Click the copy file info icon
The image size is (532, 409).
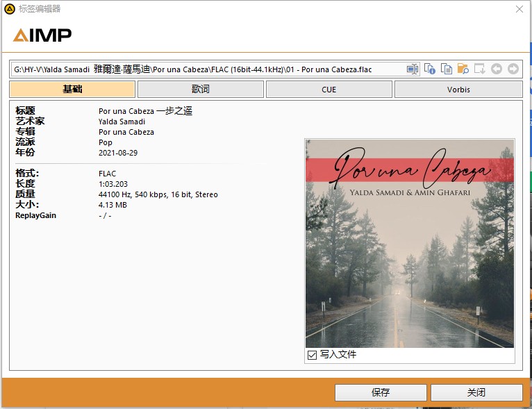429,69
